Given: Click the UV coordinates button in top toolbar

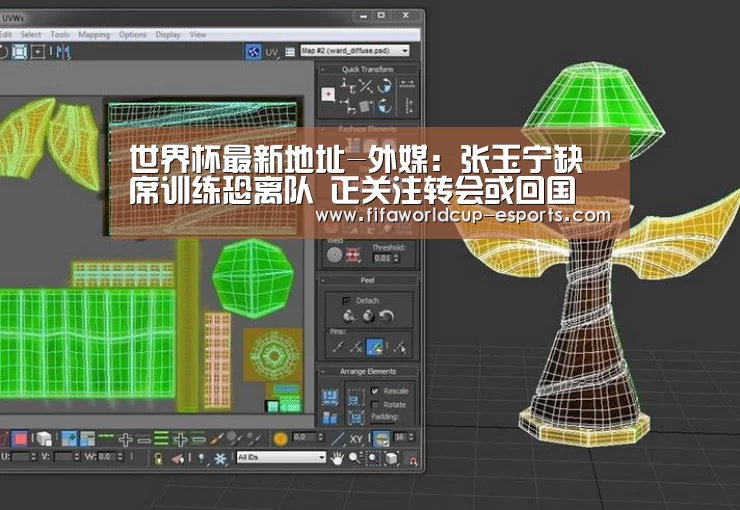Looking at the screenshot, I should pos(272,52).
